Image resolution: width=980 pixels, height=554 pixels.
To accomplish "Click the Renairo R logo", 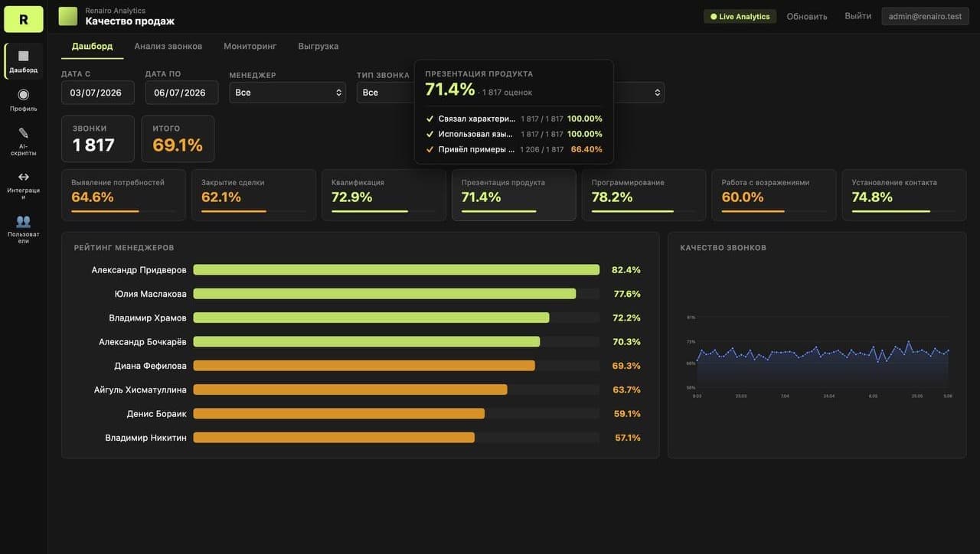I will pyautogui.click(x=24, y=19).
